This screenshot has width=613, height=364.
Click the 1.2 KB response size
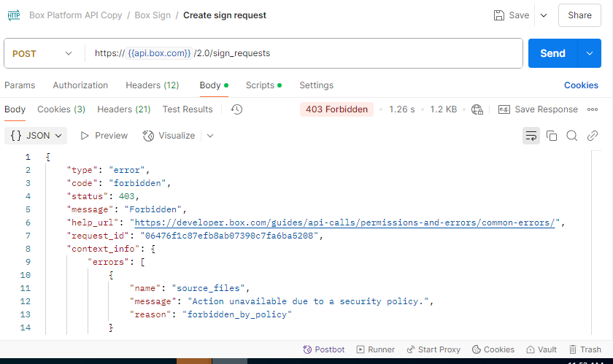pyautogui.click(x=444, y=109)
